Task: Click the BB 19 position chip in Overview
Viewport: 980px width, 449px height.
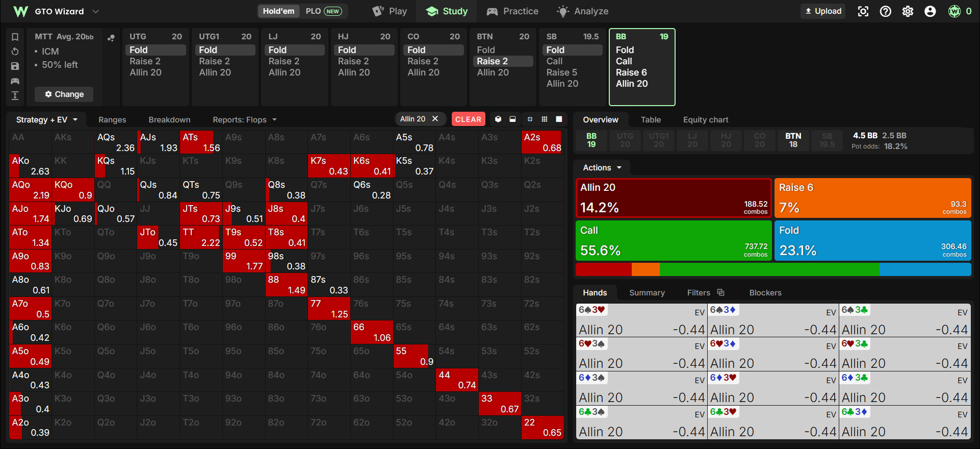Action: point(591,140)
